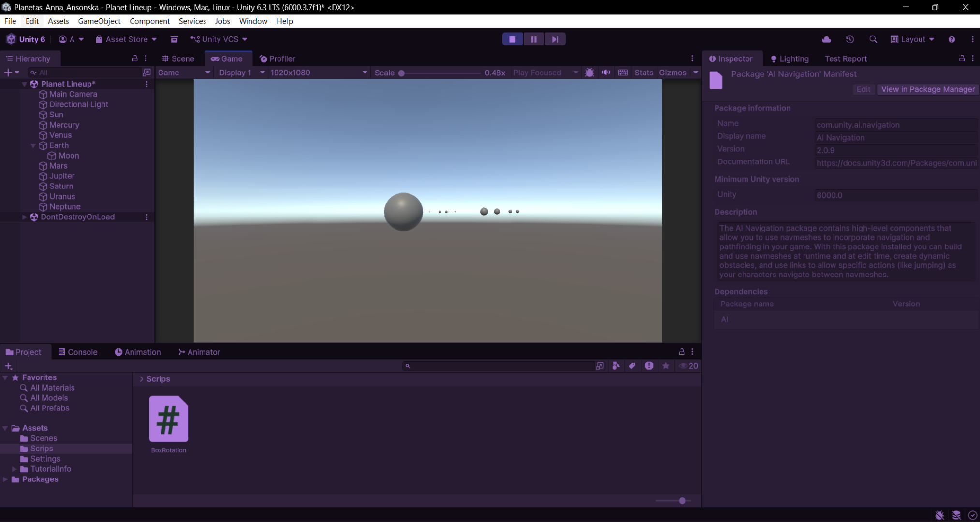The height and width of the screenshot is (522, 980).
Task: Expand the DontDestroyOnLoad scene
Action: [x=24, y=217]
